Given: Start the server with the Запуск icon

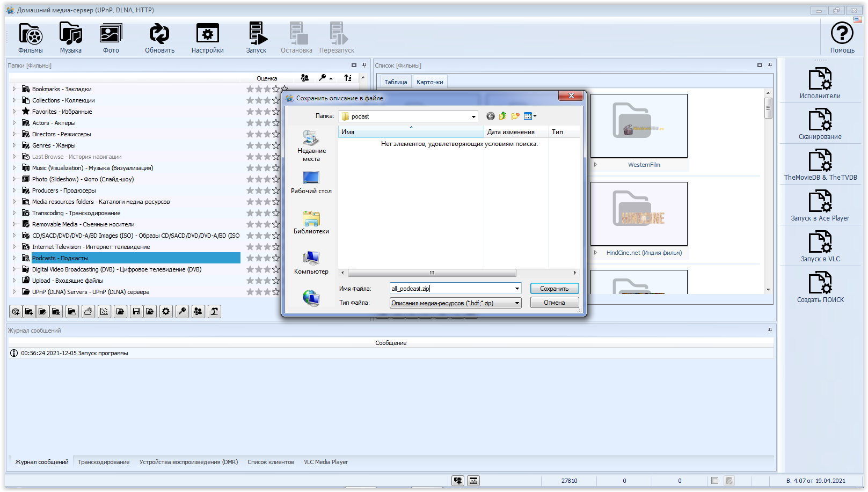Looking at the screenshot, I should 257,38.
